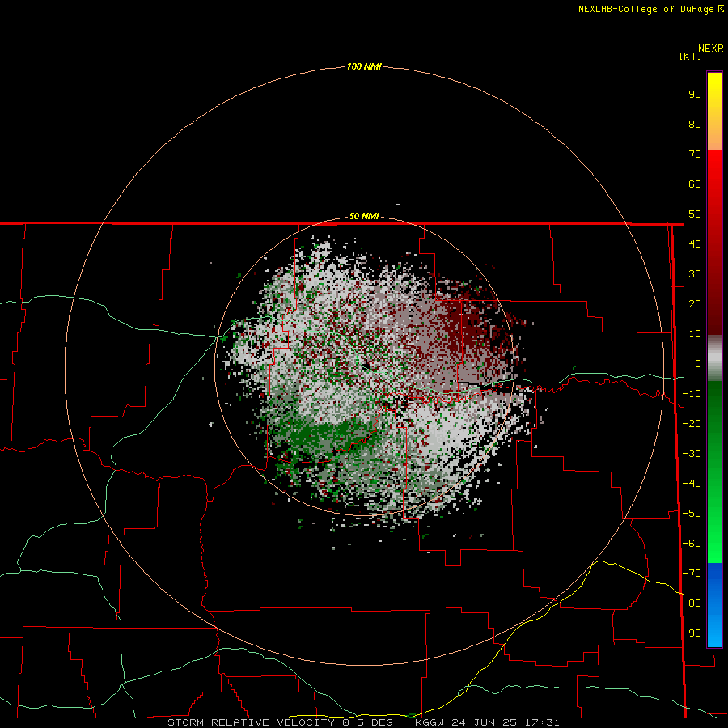Click the KT units label above colorbar
Viewport: 728px width, 728px height.
point(691,56)
